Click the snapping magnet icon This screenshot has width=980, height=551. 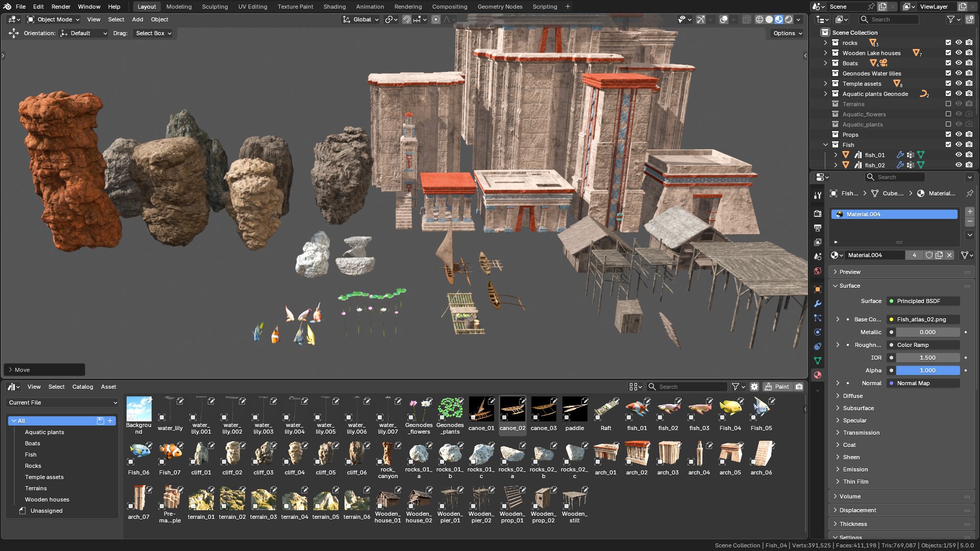(x=407, y=19)
